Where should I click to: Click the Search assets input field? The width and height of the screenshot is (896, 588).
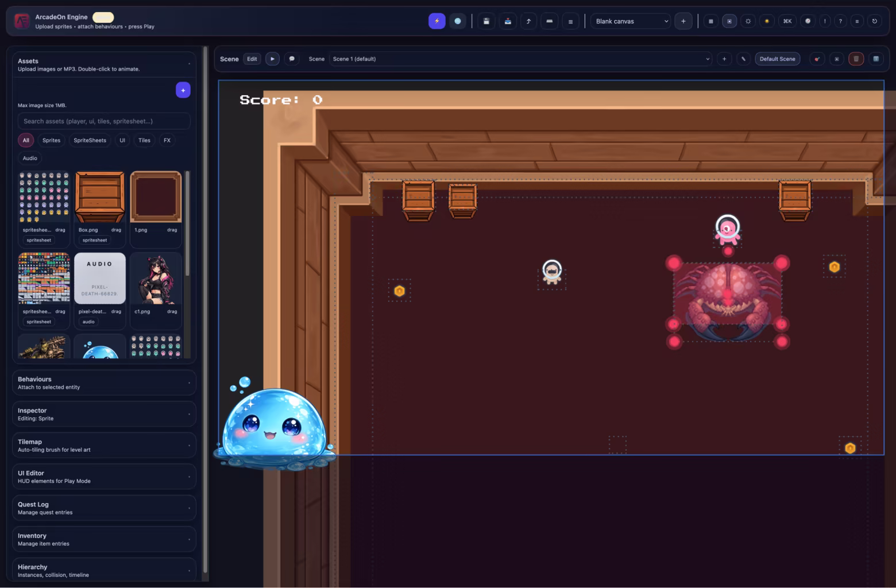[103, 121]
